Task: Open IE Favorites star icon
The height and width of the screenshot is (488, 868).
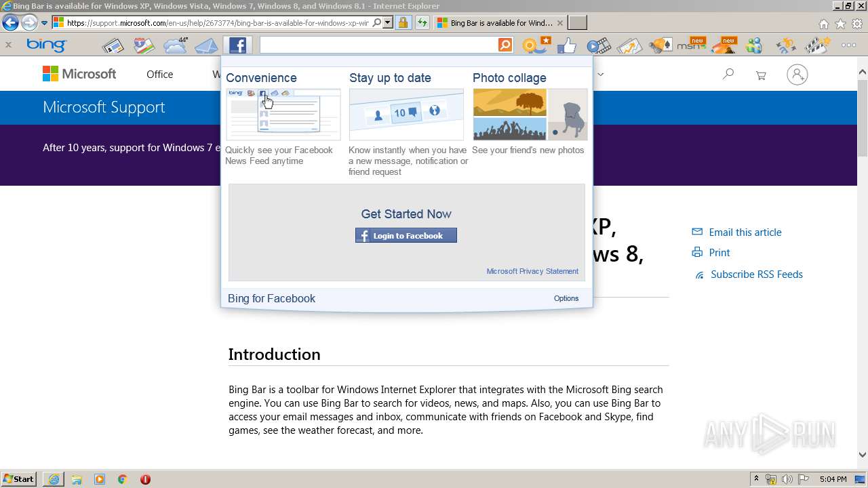Action: (840, 24)
